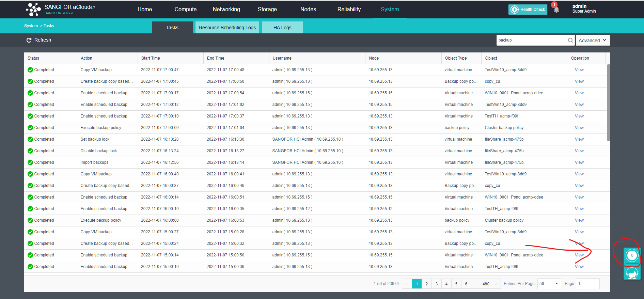Open the Reliability menu

(x=349, y=10)
